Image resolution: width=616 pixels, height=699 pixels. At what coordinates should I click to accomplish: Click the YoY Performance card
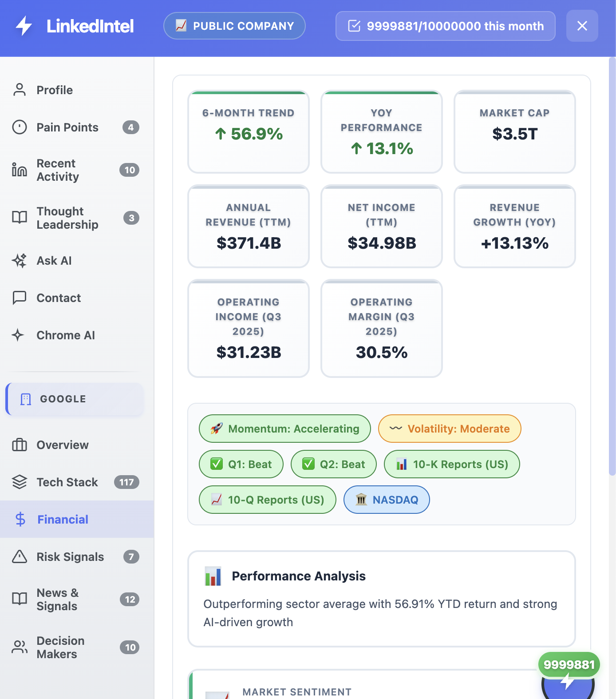coord(382,132)
